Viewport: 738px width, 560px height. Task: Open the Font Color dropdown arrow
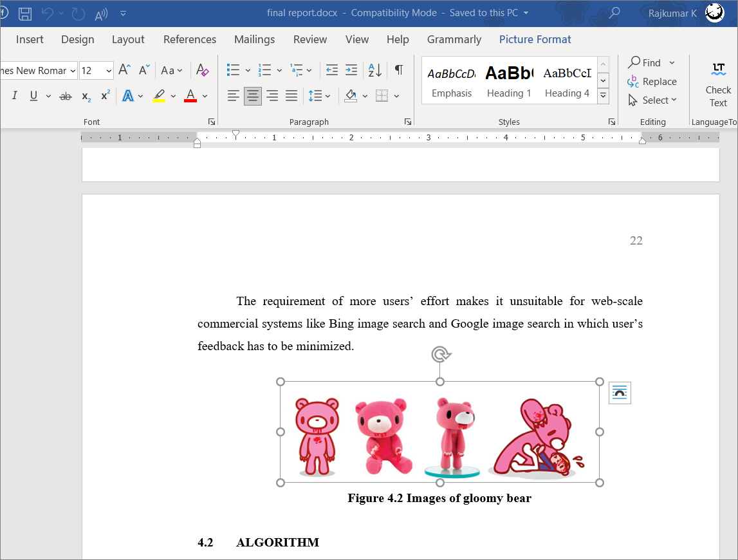pos(205,95)
